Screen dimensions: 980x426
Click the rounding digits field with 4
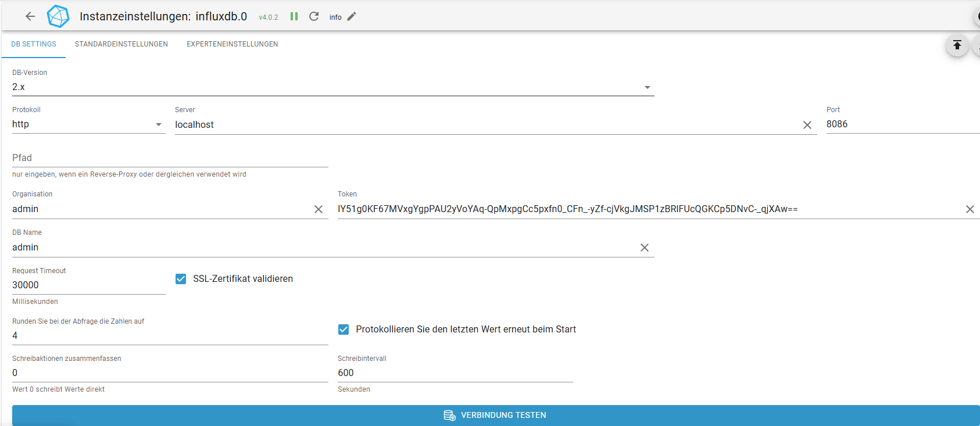[170, 336]
